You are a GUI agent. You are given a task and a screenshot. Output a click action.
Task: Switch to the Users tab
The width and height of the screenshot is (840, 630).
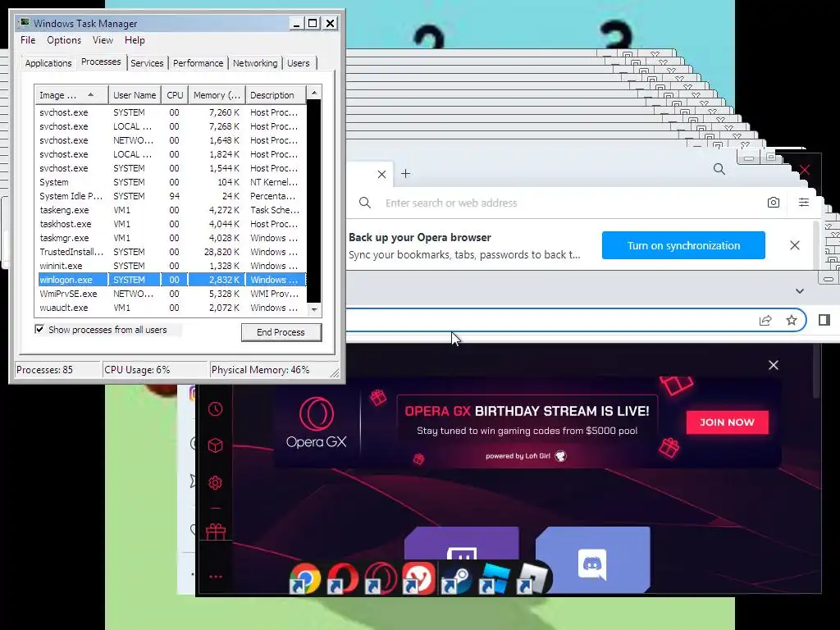[x=299, y=63]
